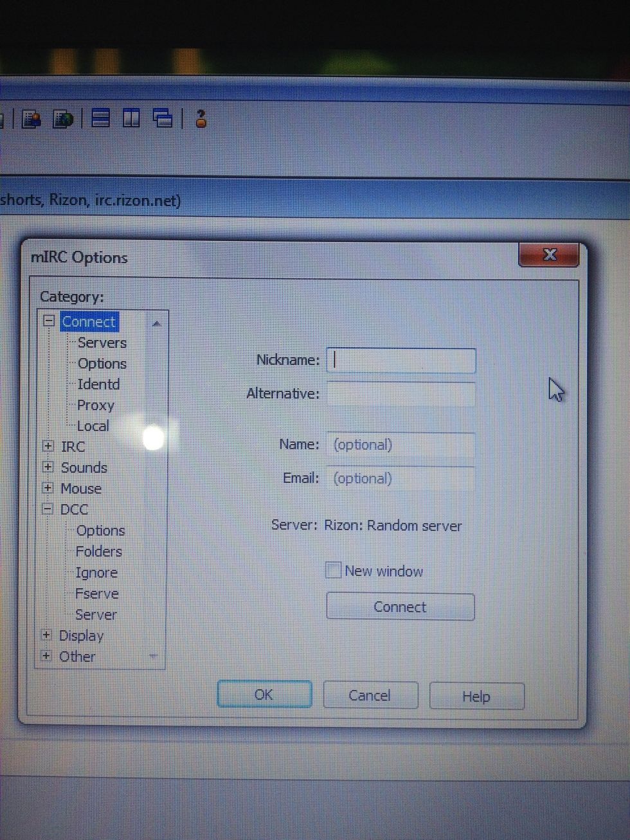Viewport: 630px width, 840px height.
Task: Click the OK button
Action: [x=264, y=695]
